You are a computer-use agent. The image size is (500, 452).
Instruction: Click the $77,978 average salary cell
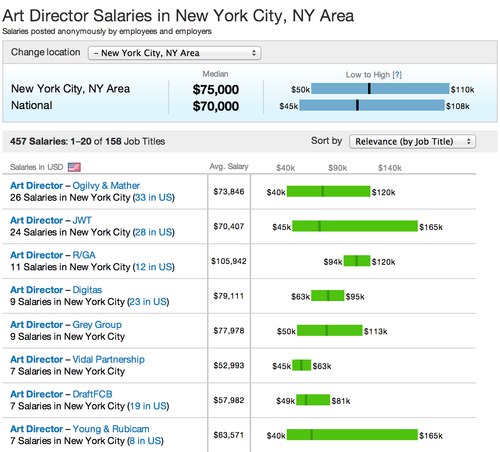pyautogui.click(x=229, y=331)
